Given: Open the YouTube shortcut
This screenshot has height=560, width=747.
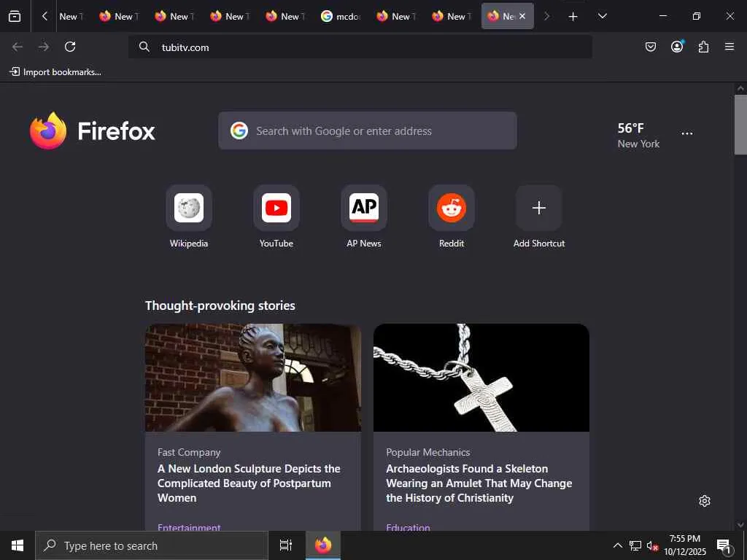Looking at the screenshot, I should coord(276,217).
